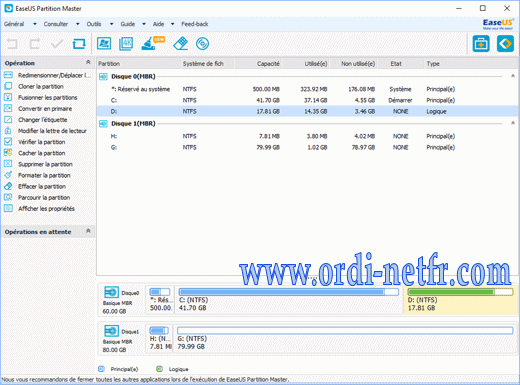Expand dropdown arrow next to Outils
This screenshot has height=385, width=520.
[111, 24]
